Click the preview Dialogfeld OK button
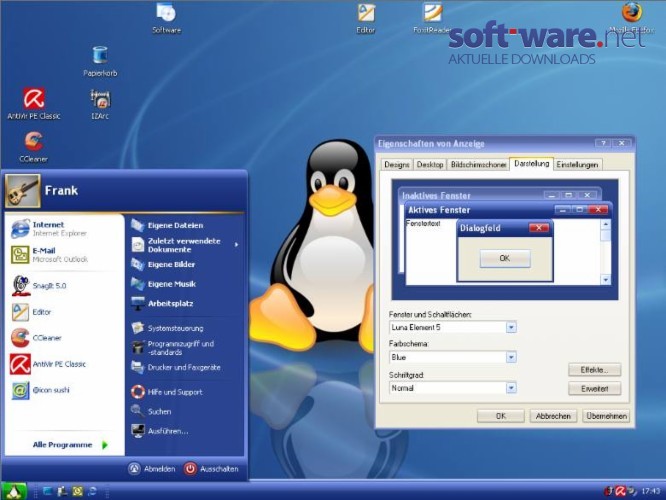This screenshot has height=500, width=666. (505, 258)
